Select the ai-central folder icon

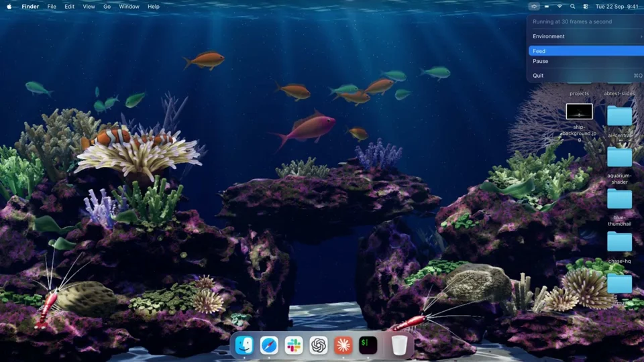619,116
